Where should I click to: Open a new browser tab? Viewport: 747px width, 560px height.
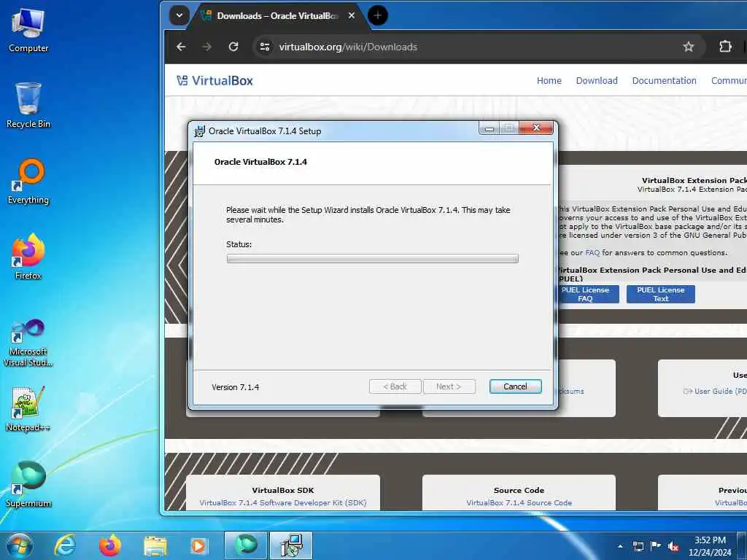(x=377, y=15)
